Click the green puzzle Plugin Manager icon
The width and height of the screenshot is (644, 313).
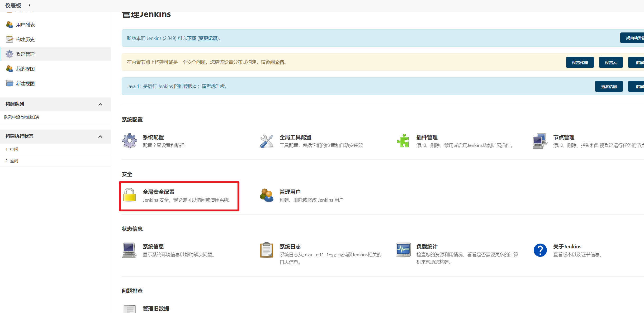pyautogui.click(x=403, y=141)
